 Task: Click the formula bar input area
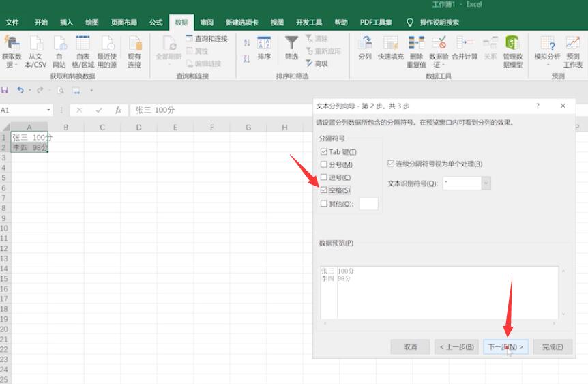[221, 110]
